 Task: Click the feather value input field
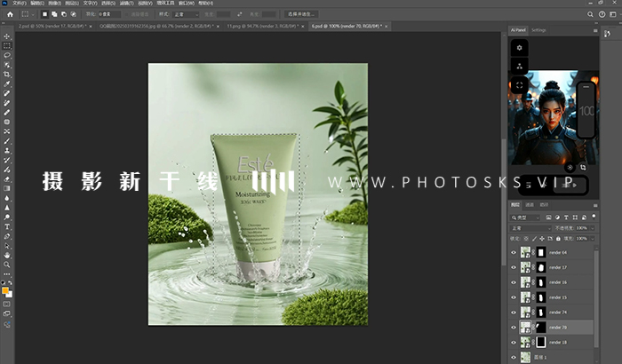pos(109,14)
